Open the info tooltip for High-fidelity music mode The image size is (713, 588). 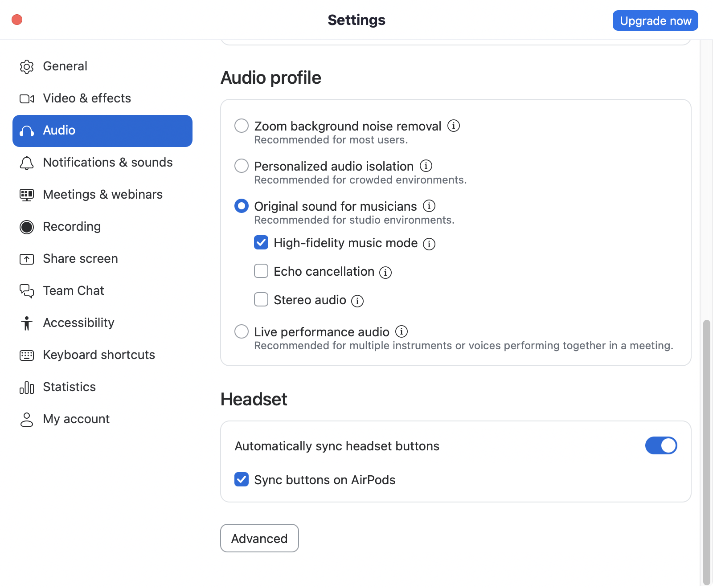pyautogui.click(x=429, y=244)
